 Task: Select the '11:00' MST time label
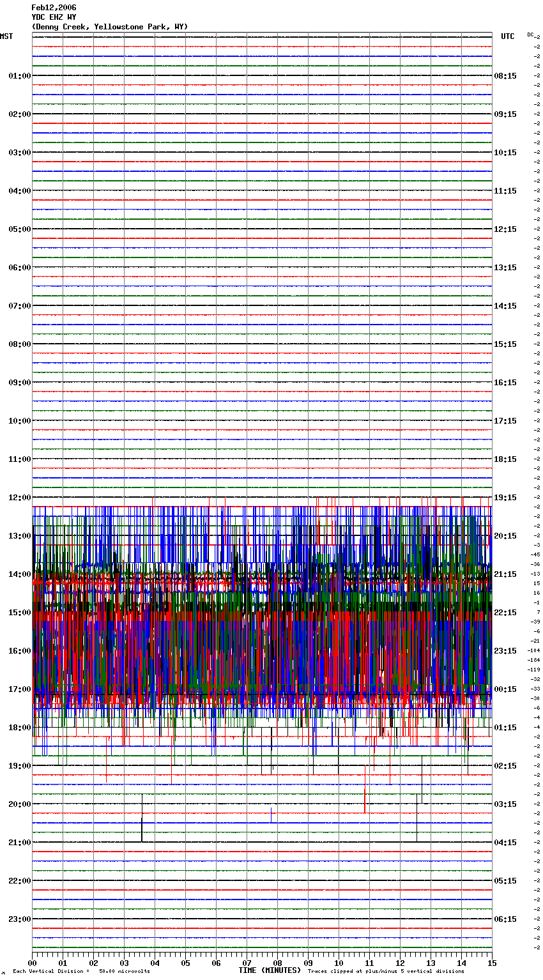(x=19, y=459)
